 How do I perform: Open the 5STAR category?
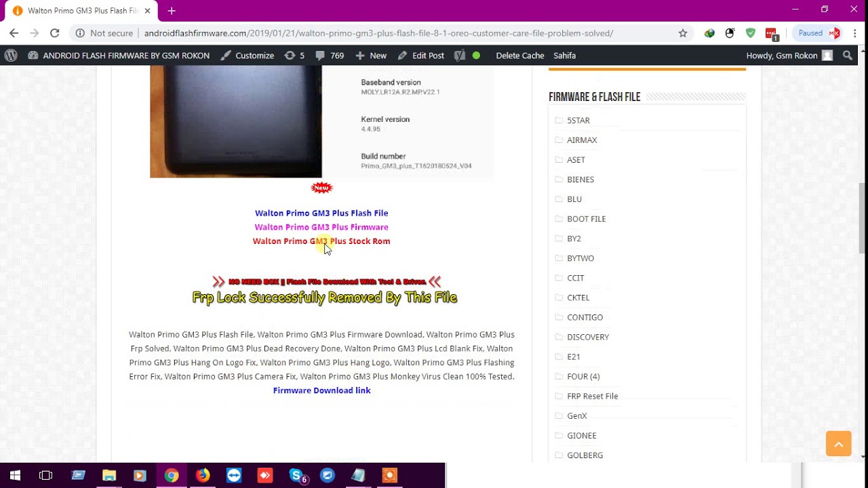click(578, 120)
